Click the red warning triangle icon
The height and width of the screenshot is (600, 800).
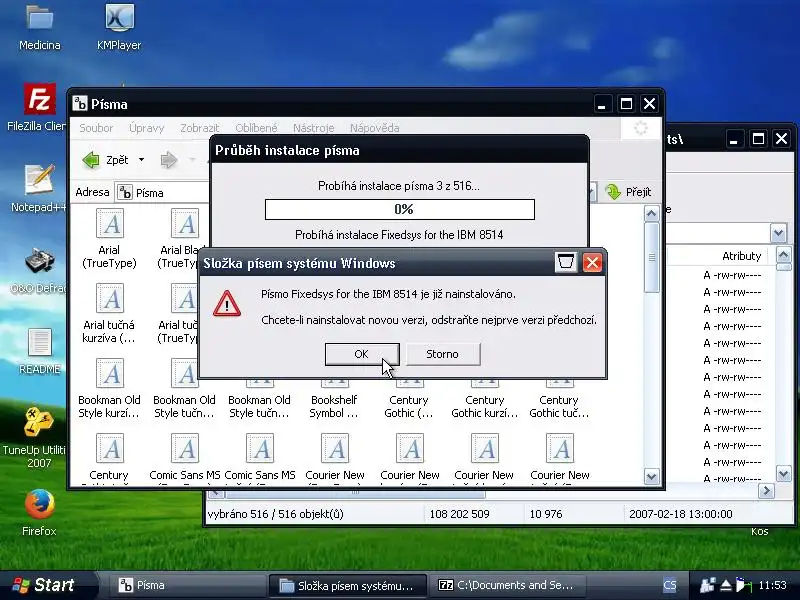click(227, 304)
